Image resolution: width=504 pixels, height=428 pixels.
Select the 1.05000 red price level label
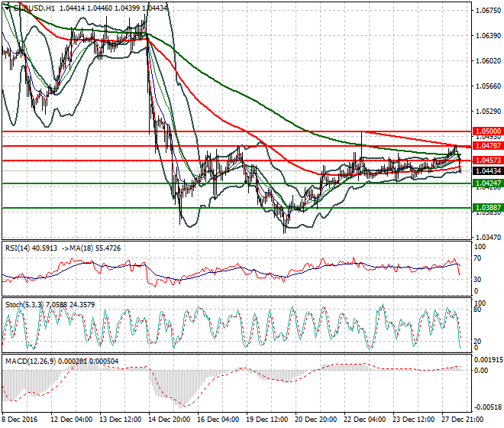488,131
